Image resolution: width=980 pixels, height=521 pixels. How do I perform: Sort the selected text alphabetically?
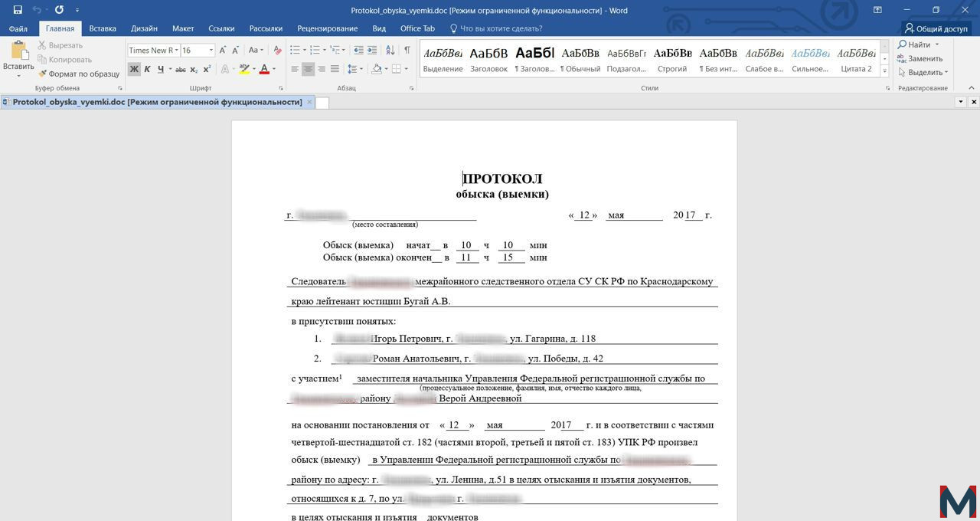point(390,51)
